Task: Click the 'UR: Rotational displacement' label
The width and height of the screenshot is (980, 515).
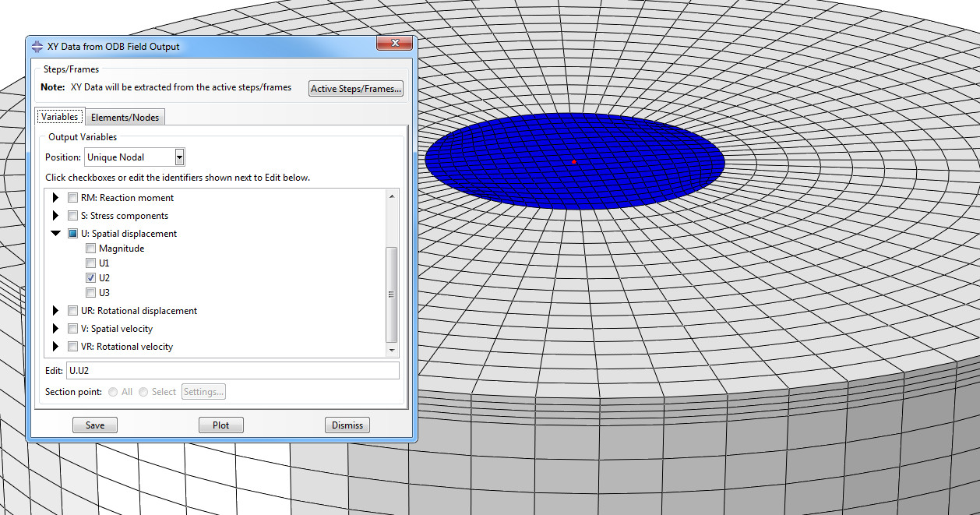Action: click(x=139, y=311)
